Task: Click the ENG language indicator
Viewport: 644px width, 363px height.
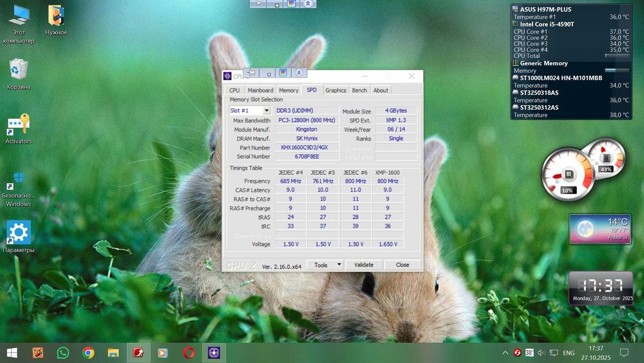Action: 569,353
